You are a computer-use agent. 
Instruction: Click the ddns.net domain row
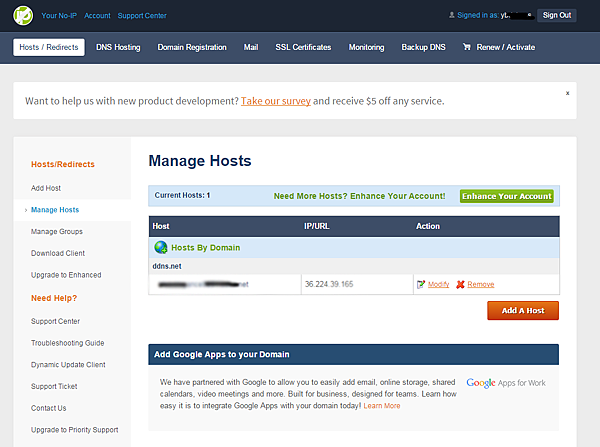coord(354,266)
